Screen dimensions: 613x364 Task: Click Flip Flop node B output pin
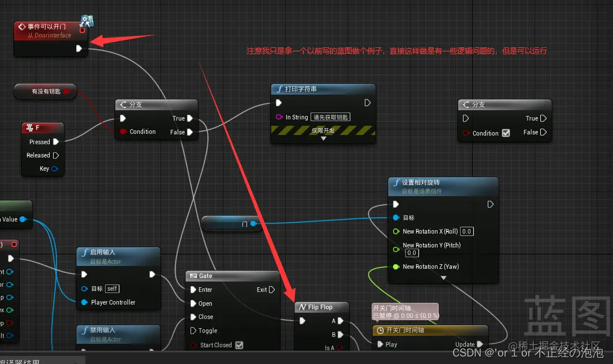point(341,335)
